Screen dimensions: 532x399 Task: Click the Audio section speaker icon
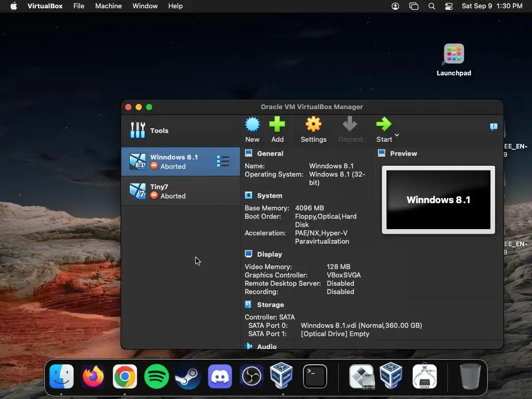click(x=249, y=346)
